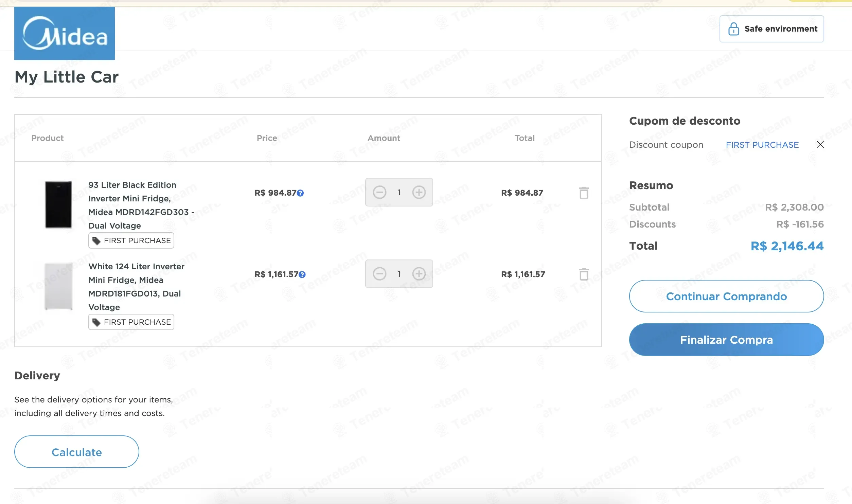Click the My Little Car heading
The image size is (852, 504).
click(67, 77)
